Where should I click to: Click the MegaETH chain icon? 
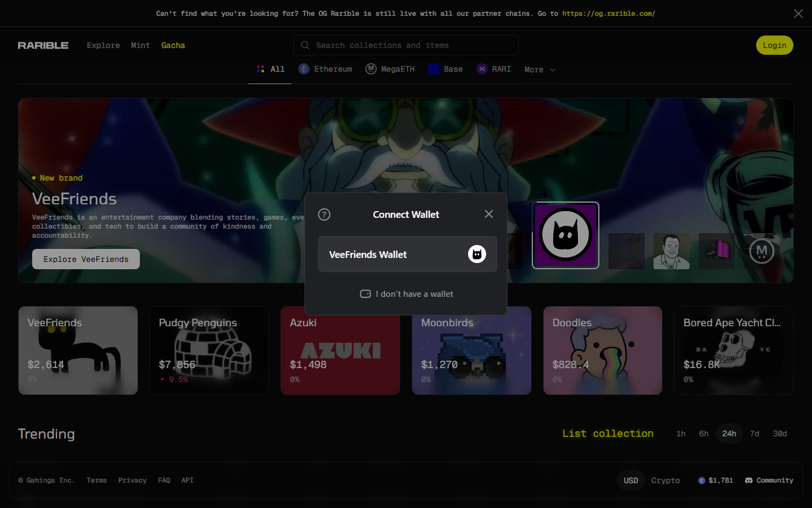371,69
